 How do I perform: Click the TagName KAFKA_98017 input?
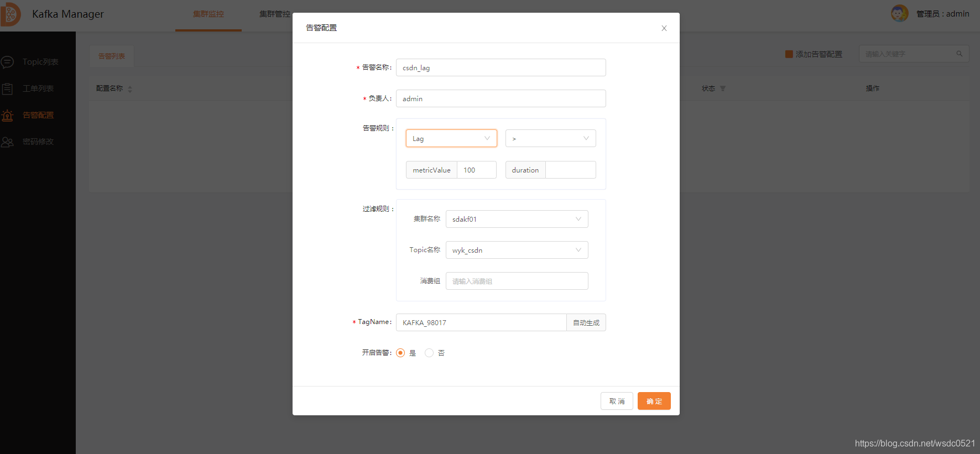(481, 322)
